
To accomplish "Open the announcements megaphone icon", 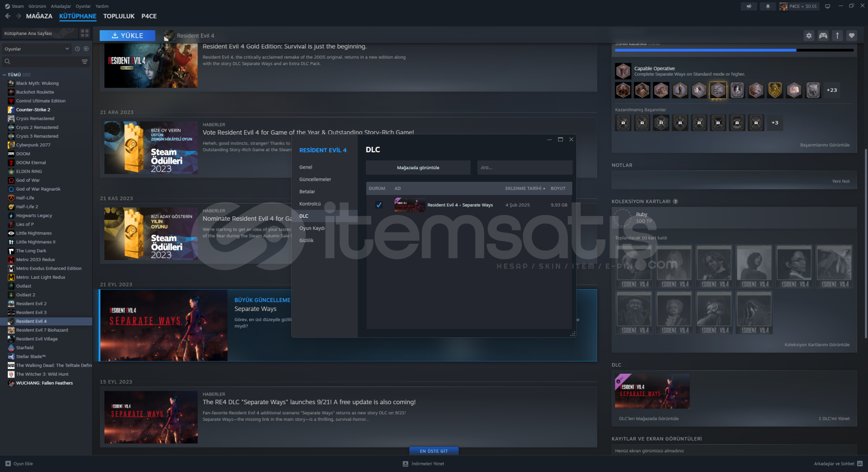I will [x=749, y=6].
